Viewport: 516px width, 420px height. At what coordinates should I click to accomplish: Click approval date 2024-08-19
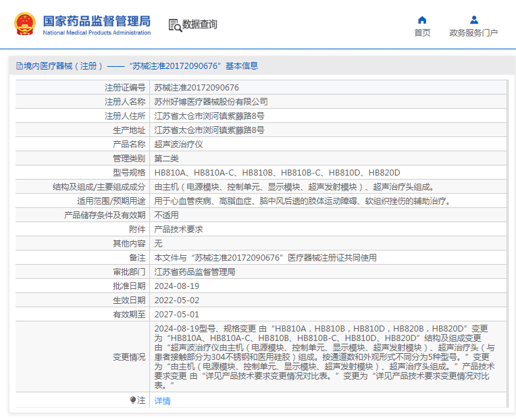(177, 286)
